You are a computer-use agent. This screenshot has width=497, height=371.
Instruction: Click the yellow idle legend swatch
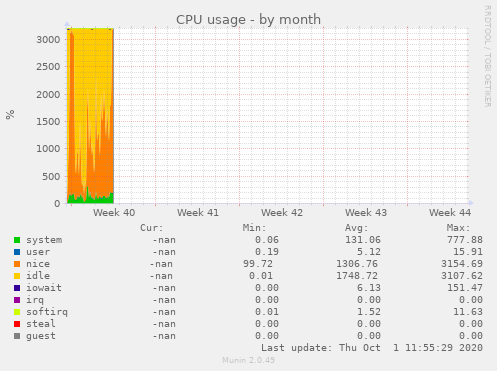click(x=17, y=276)
